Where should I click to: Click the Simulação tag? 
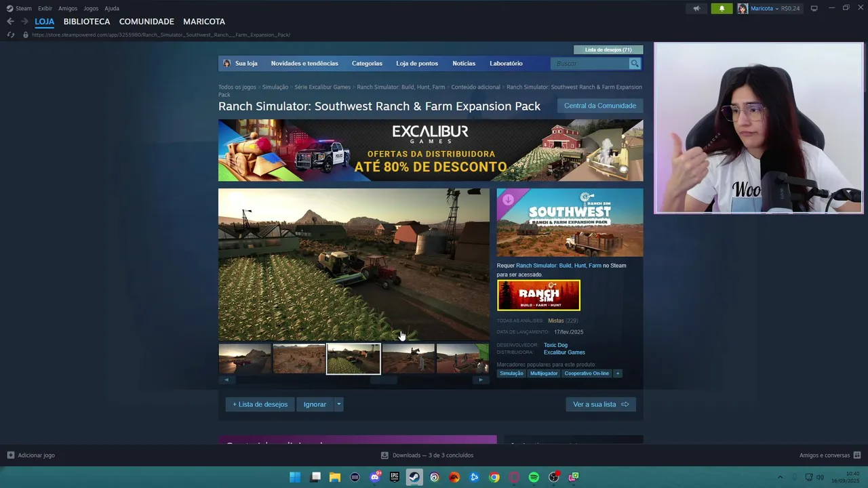pos(511,373)
